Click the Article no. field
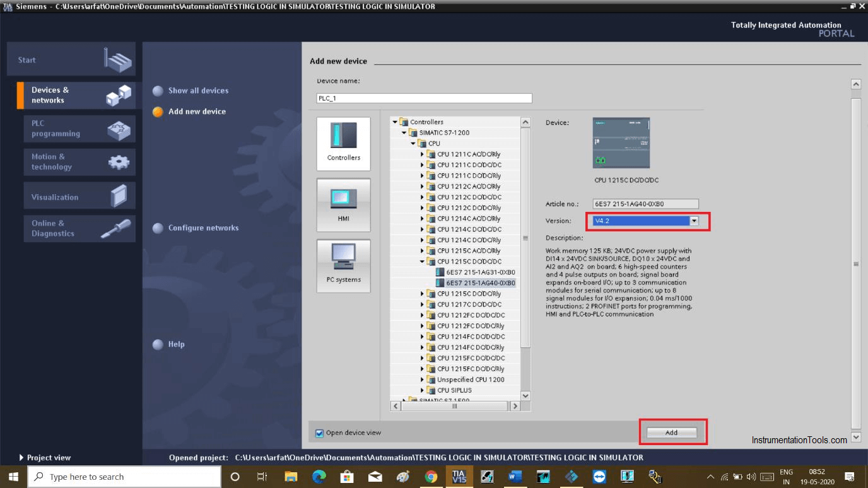The width and height of the screenshot is (868, 488). 646,204
